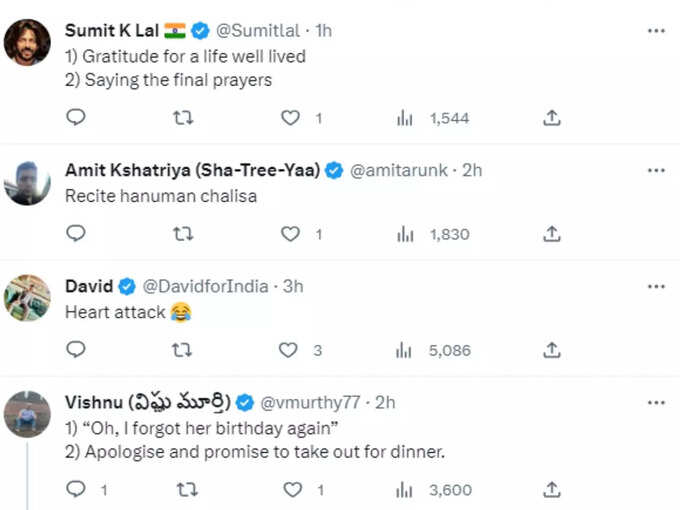Open the @vmurthy77 profile handle
The height and width of the screenshot is (510, 680).
coord(310,403)
